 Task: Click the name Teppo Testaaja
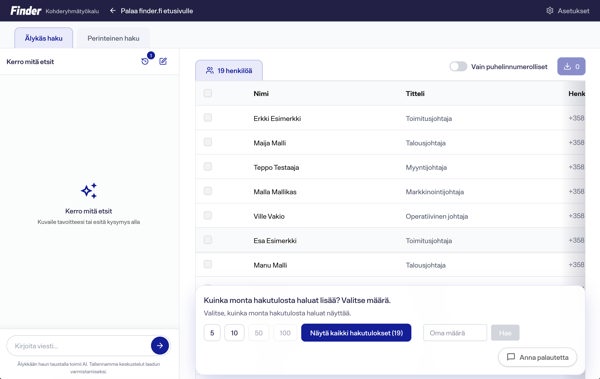pyautogui.click(x=276, y=167)
